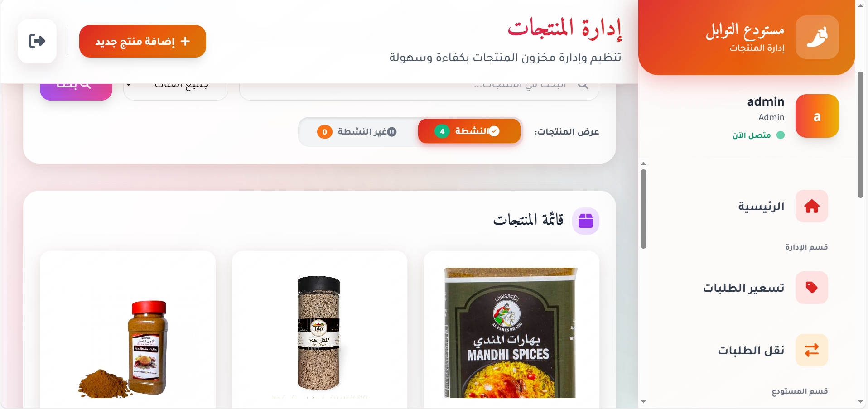Click the red home icon
This screenshot has width=868, height=409.
click(x=812, y=206)
